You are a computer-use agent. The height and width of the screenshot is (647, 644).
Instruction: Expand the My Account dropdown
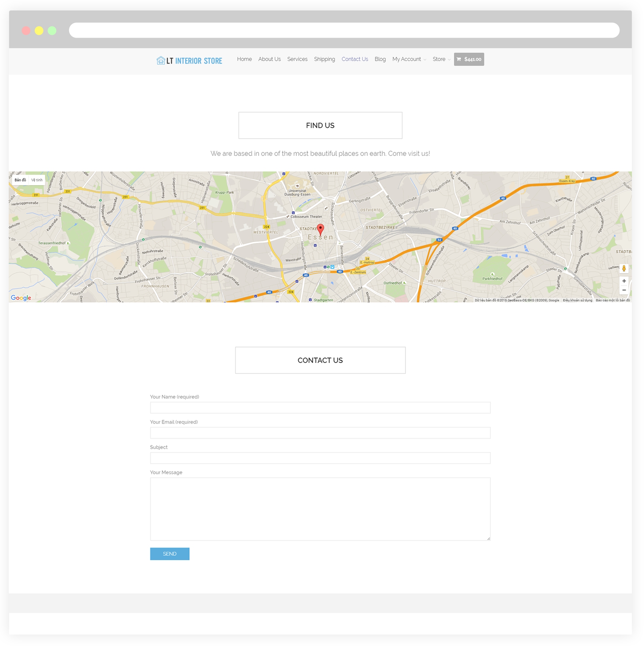(409, 59)
